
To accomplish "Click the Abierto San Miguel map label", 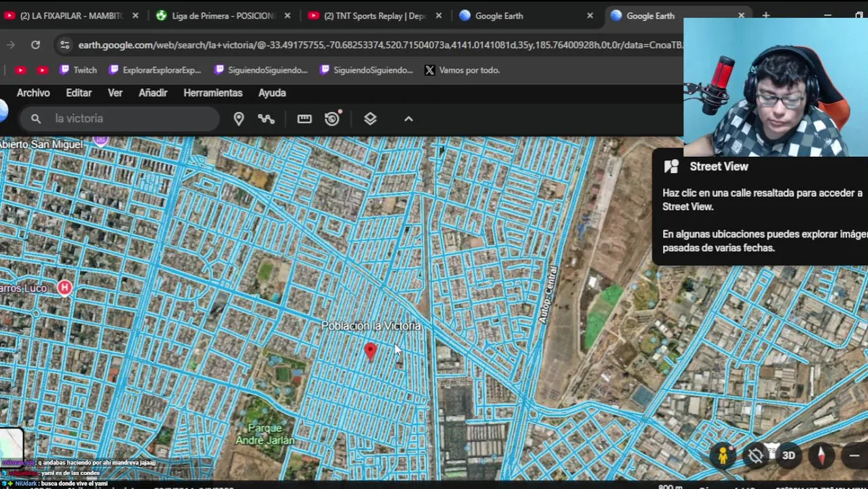I will [41, 144].
